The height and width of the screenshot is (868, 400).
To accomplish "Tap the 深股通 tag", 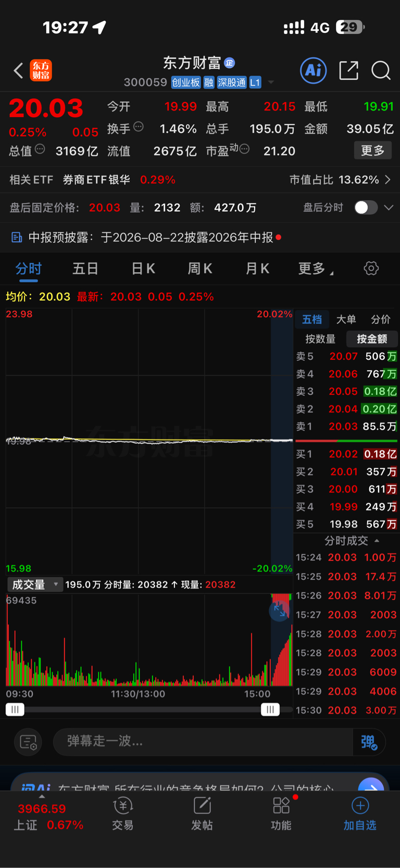I will click(x=232, y=82).
